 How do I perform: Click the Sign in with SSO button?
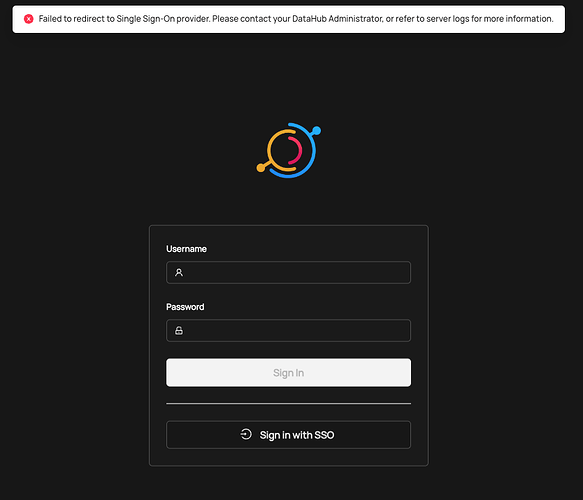coord(289,435)
